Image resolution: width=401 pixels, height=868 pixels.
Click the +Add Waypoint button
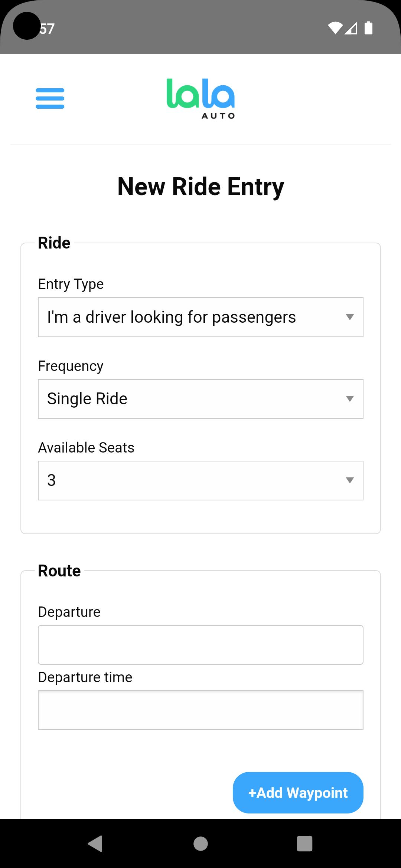(298, 793)
